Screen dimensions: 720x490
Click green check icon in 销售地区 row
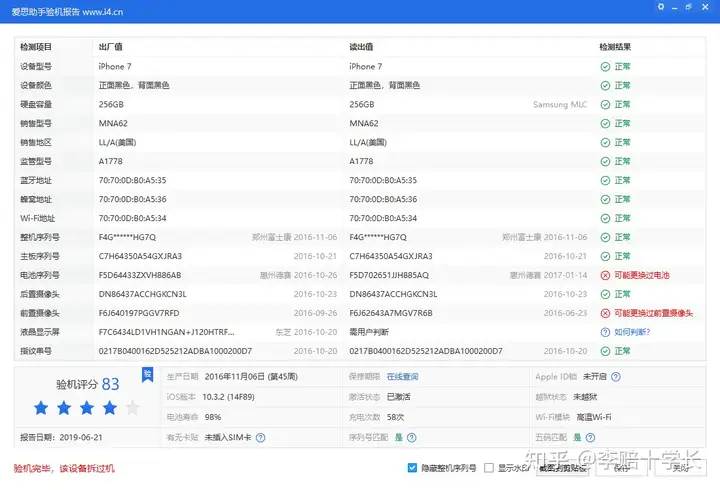(605, 142)
